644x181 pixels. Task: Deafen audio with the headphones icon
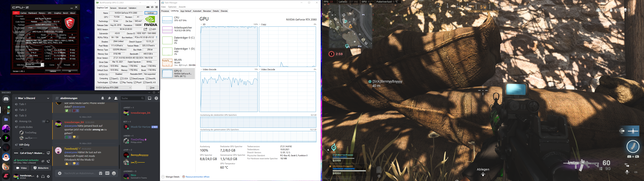(x=43, y=176)
